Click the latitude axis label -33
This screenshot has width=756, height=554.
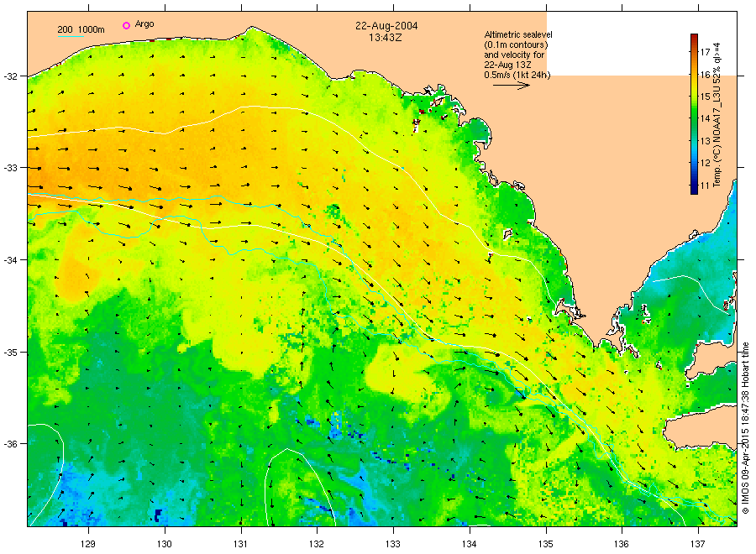pyautogui.click(x=10, y=168)
